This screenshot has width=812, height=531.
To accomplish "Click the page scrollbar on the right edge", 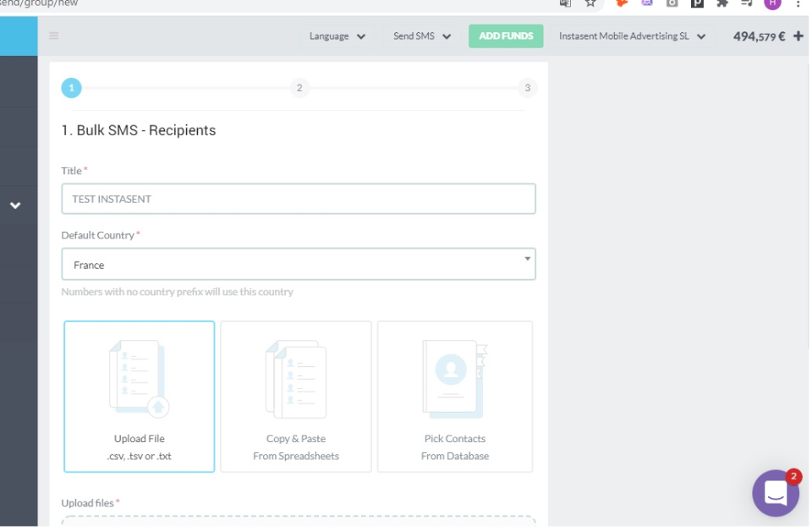I will pyautogui.click(x=809, y=207).
